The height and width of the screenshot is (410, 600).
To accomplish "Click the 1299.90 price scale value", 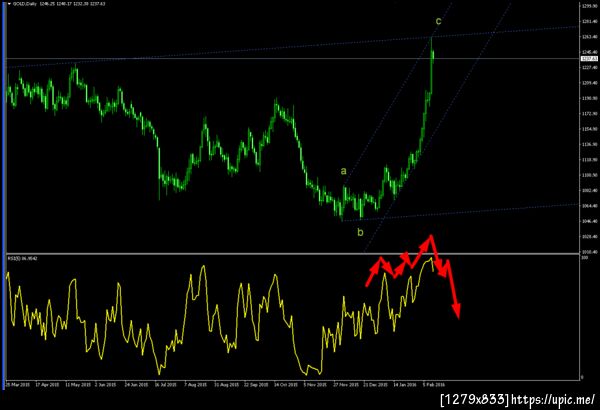I will point(590,6).
